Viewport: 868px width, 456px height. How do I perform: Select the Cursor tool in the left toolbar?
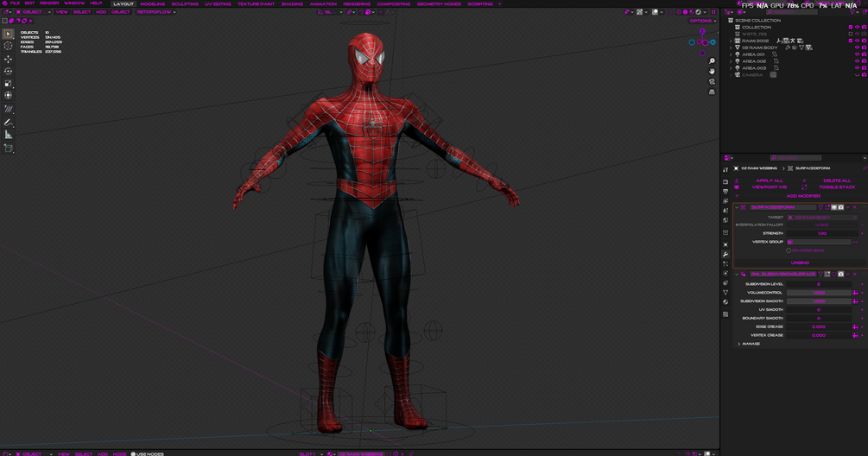click(x=9, y=46)
